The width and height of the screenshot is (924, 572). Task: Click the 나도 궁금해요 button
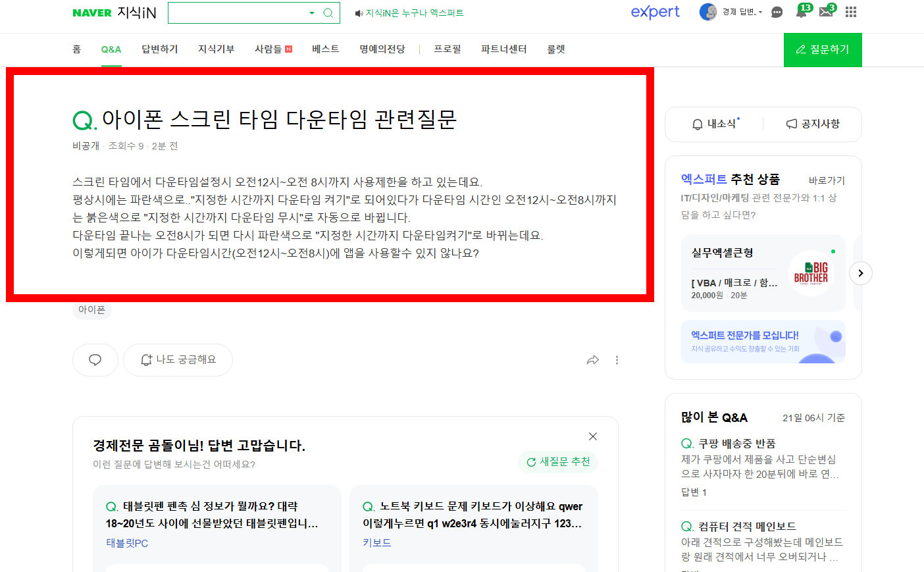[178, 360]
